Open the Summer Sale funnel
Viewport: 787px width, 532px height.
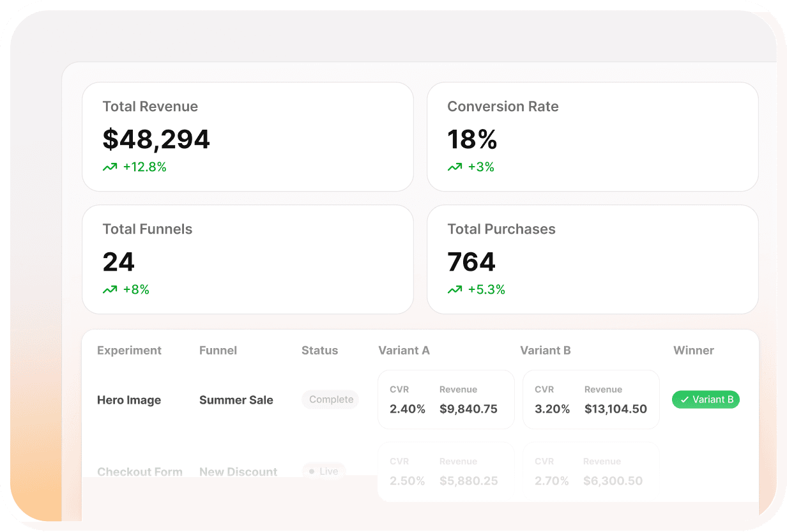tap(236, 399)
